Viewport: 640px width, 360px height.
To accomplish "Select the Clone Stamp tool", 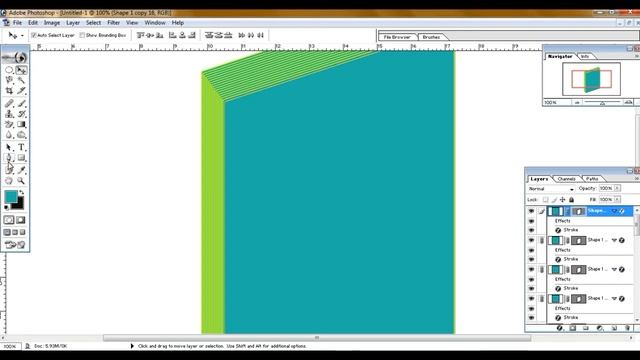I will click(9, 114).
